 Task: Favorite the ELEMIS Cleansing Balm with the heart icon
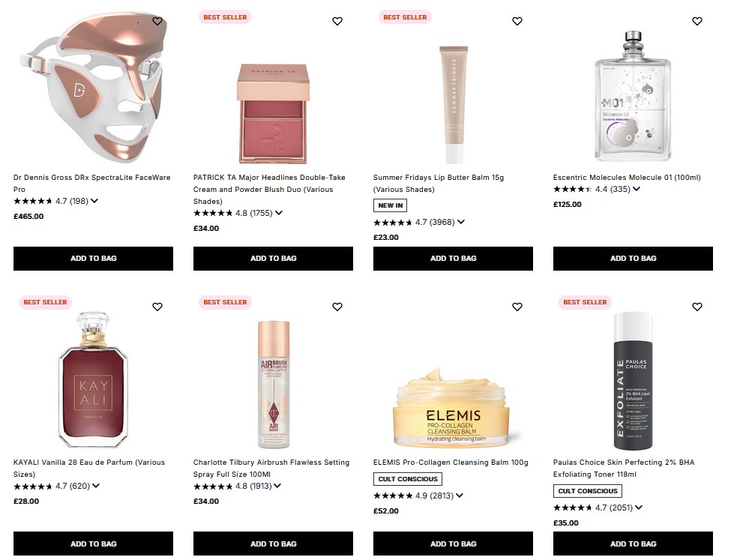pyautogui.click(x=517, y=307)
